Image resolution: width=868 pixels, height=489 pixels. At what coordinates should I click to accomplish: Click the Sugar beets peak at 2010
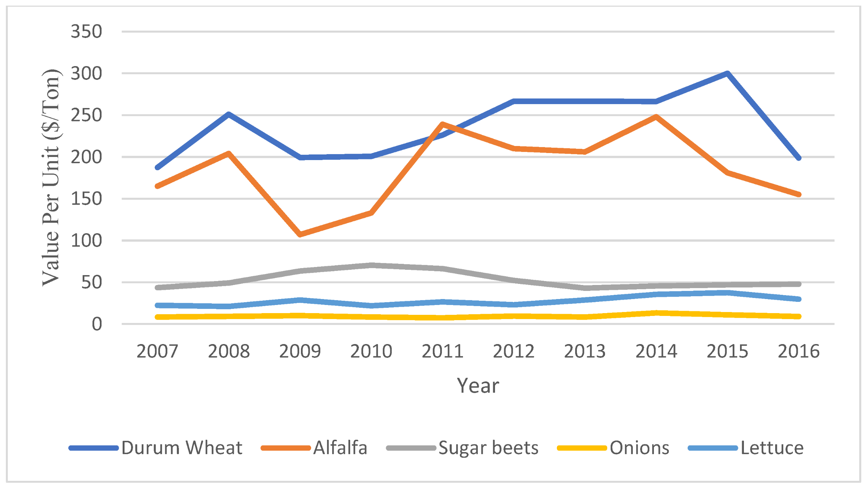tap(371, 265)
